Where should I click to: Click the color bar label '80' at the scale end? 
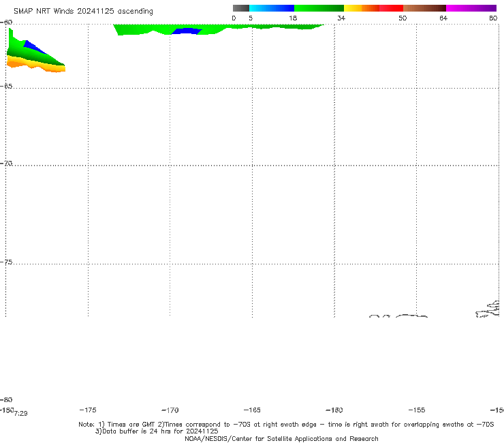click(x=493, y=18)
